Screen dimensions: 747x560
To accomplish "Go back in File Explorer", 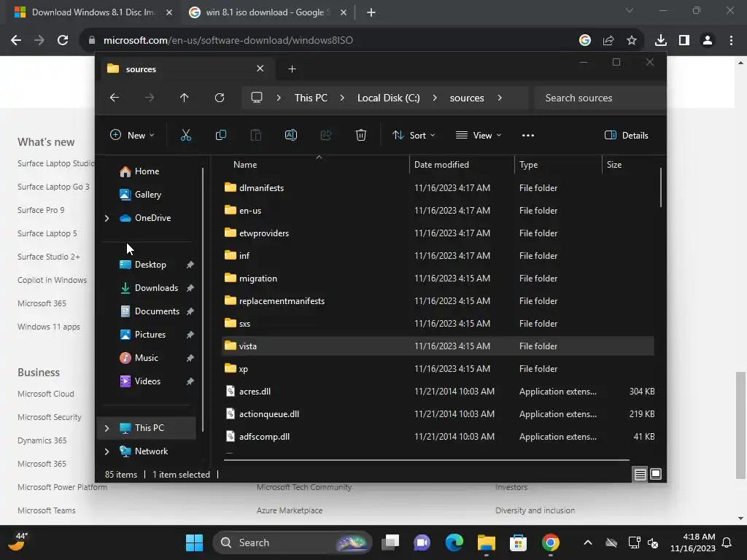I will click(115, 98).
